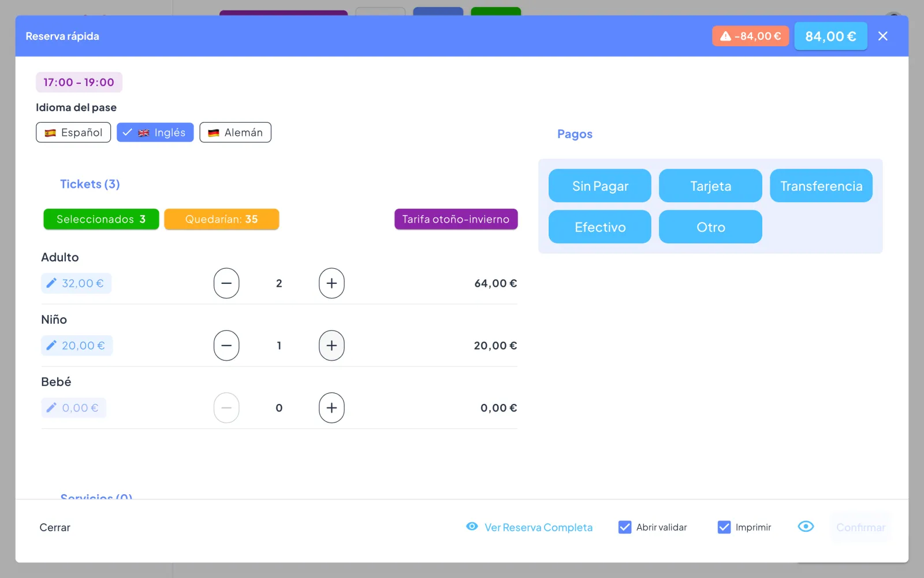Open Ver Reserva Completa link
The height and width of the screenshot is (578, 924).
[x=530, y=527]
